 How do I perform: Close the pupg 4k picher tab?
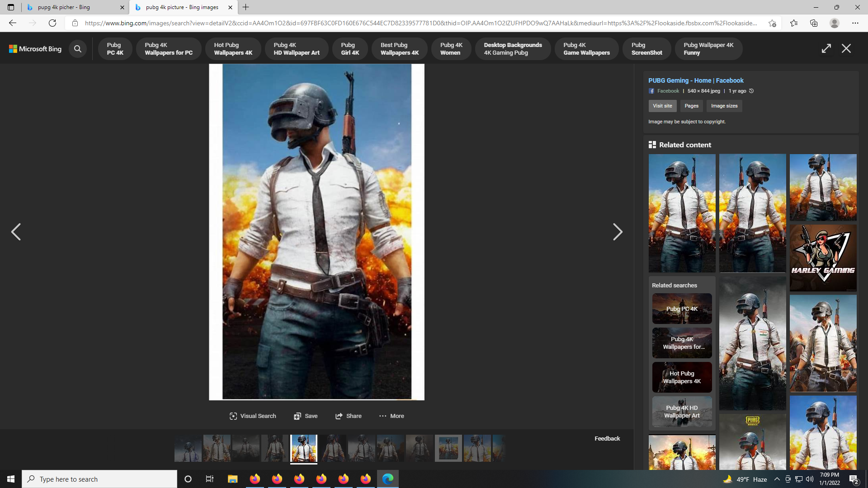tap(122, 7)
